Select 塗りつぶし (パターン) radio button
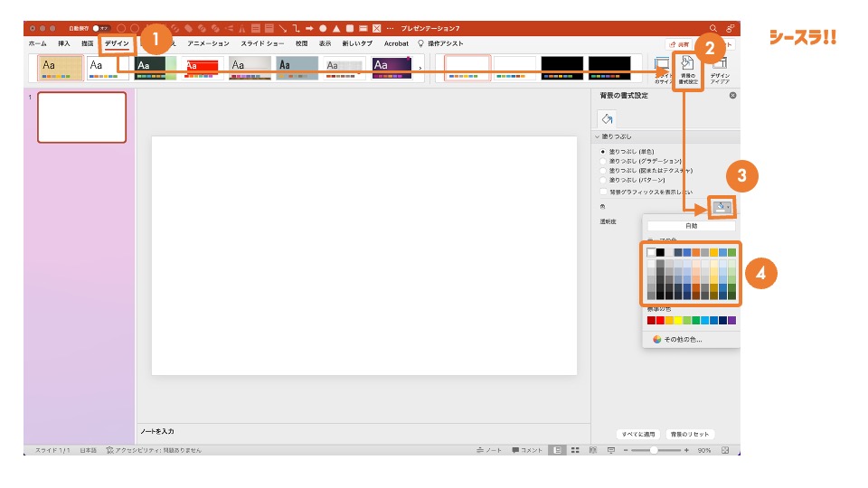Screen dimensions: 868x488 click(603, 180)
